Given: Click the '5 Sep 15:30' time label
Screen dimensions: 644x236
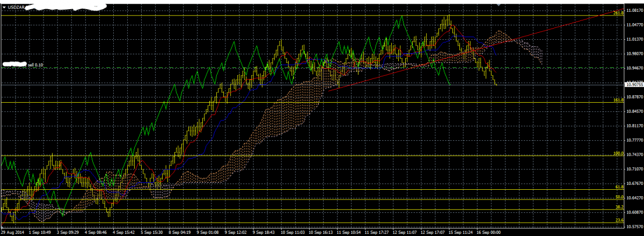Looking at the screenshot, I should point(152,233).
